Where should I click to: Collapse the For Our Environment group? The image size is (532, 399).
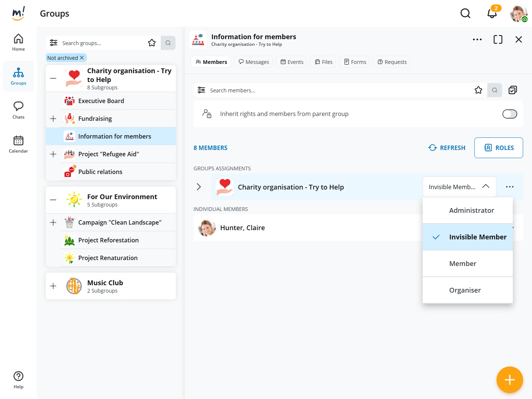pyautogui.click(x=53, y=200)
